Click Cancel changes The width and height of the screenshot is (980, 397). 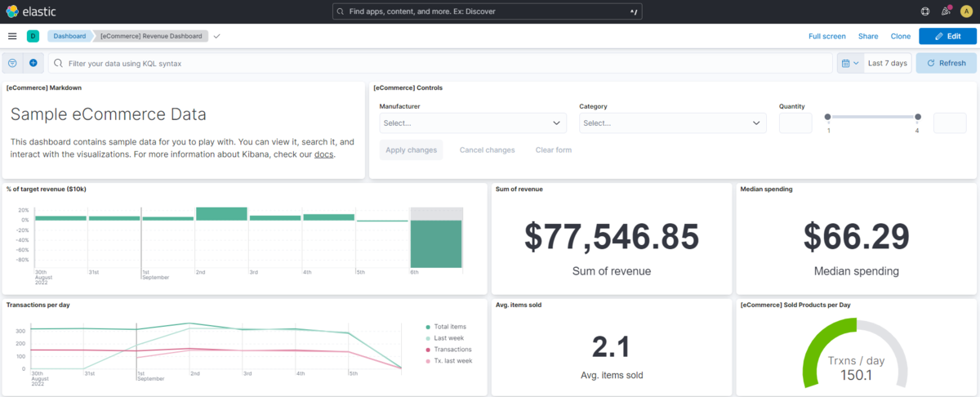click(487, 150)
